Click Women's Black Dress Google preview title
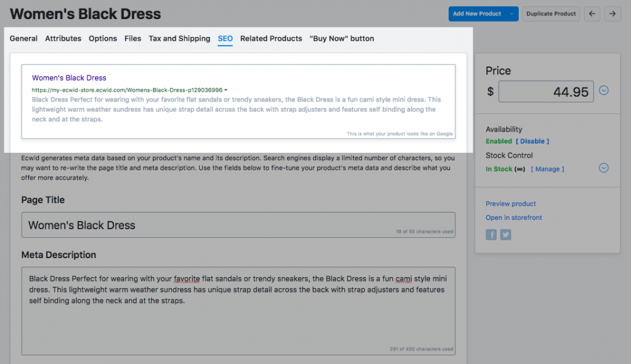This screenshot has width=631, height=364. [69, 78]
